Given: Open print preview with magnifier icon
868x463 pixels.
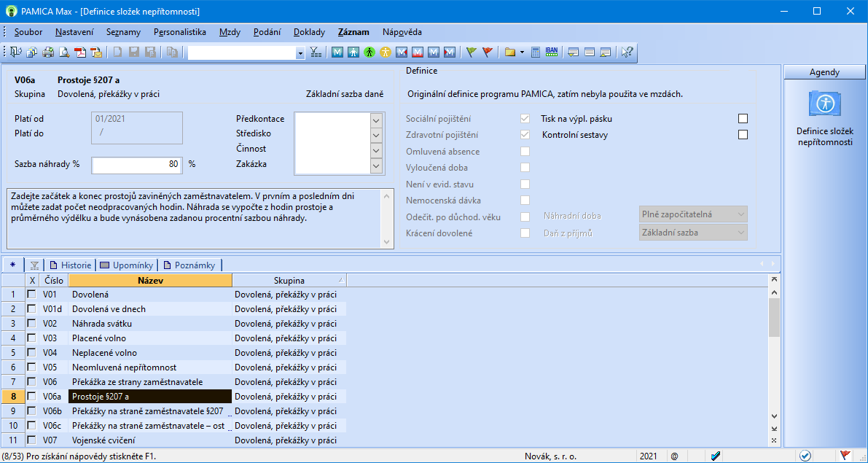Looking at the screenshot, I should (x=64, y=52).
